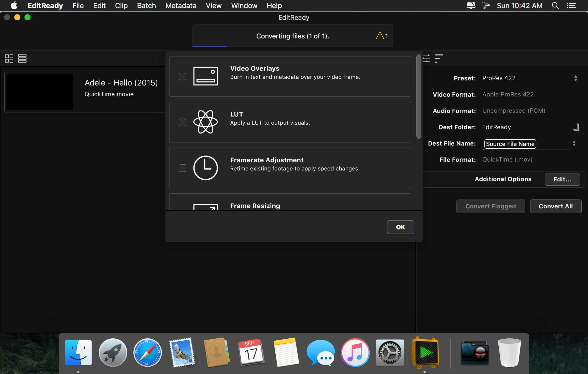Enable the Framerate Adjustment checkbox
This screenshot has height=374, width=588.
coord(182,168)
